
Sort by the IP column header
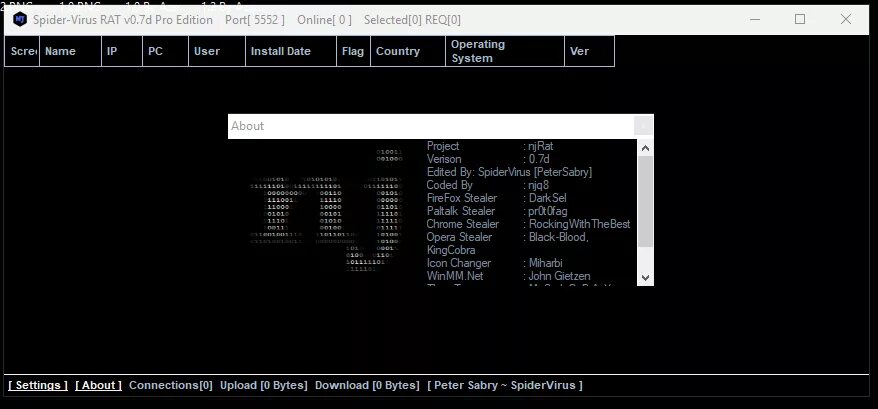[x=122, y=51]
